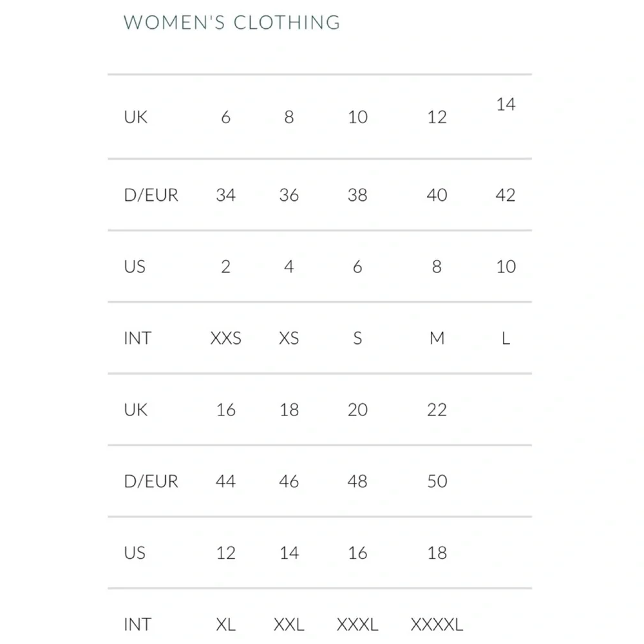This screenshot has height=644, width=644.
Task: Click the INT size S cell
Action: (357, 338)
